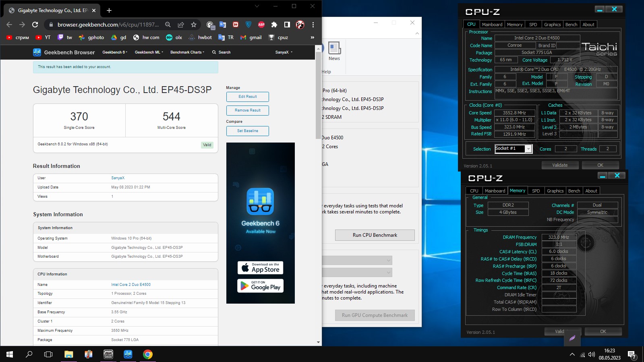The image size is (644, 362).
Task: Start Run CPU Benchmark in Geekbench app
Action: [x=375, y=235]
